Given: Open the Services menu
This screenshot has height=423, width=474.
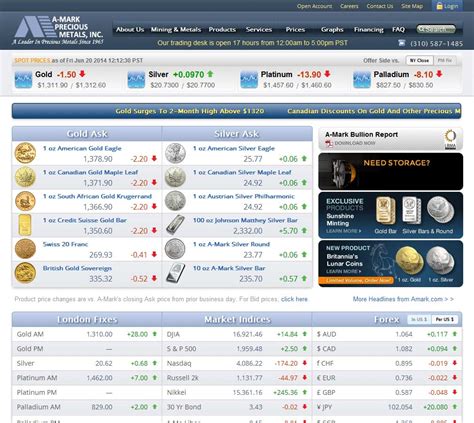Looking at the screenshot, I should pos(259,30).
